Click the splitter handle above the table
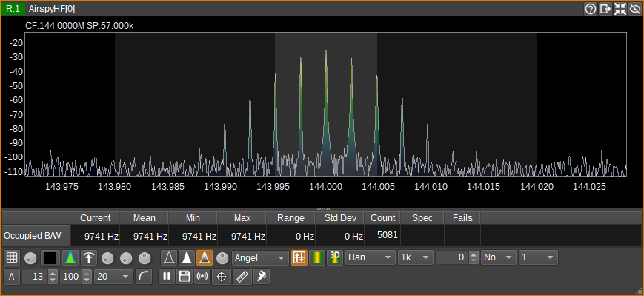This screenshot has width=644, height=296. (324, 209)
